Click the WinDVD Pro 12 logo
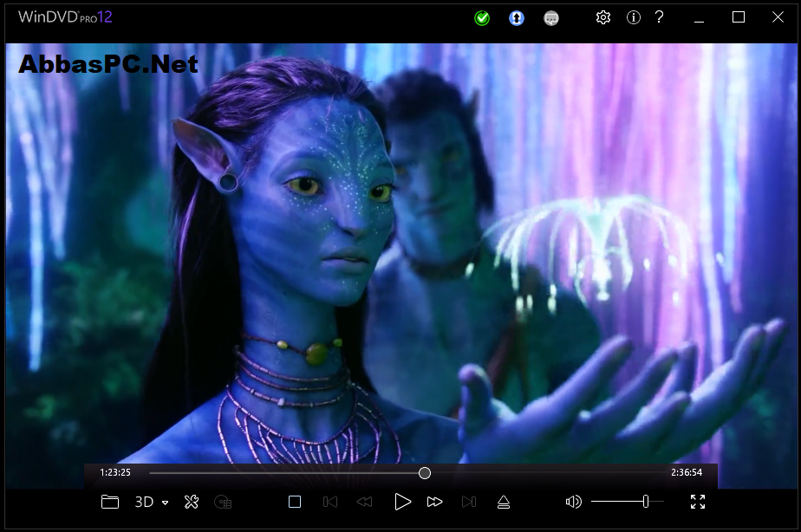The image size is (801, 532). pyautogui.click(x=65, y=16)
